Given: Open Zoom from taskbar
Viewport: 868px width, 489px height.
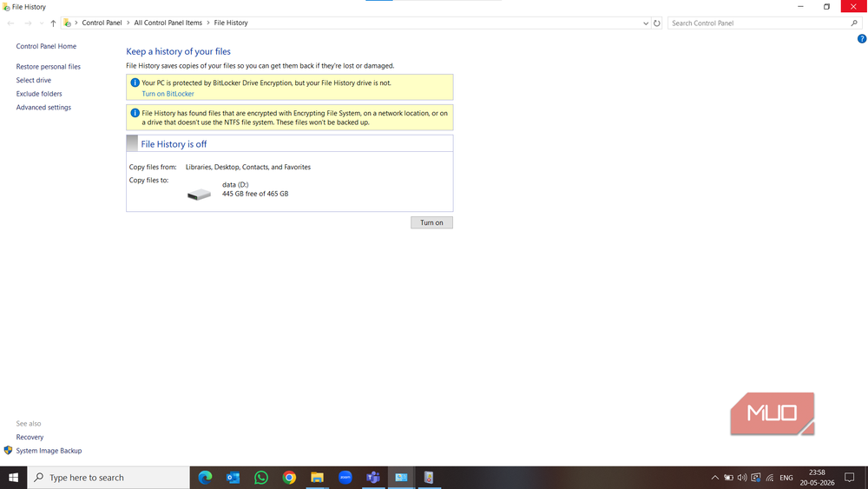Looking at the screenshot, I should (345, 478).
